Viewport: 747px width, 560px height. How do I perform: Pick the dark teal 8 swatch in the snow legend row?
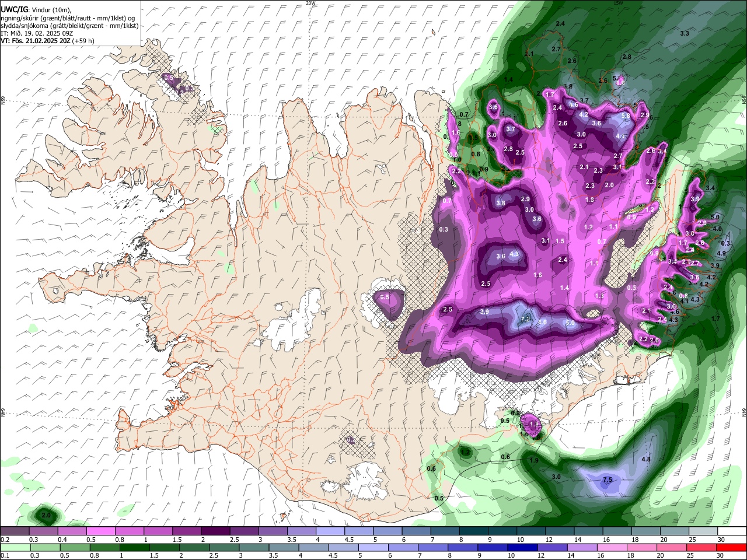click(473, 531)
